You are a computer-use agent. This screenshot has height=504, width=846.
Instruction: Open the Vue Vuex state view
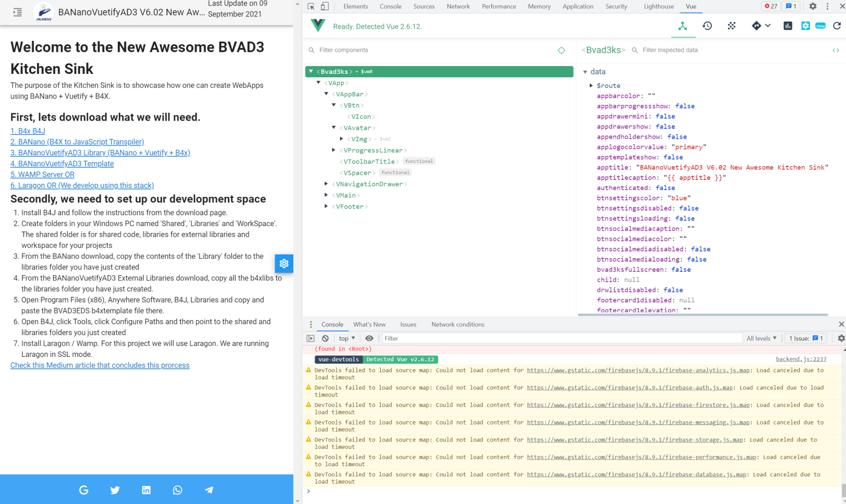point(732,26)
